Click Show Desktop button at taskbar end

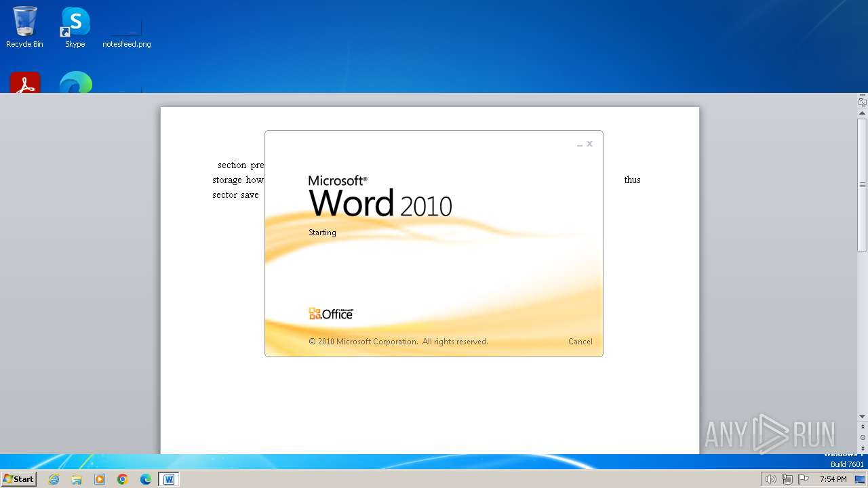(x=860, y=479)
